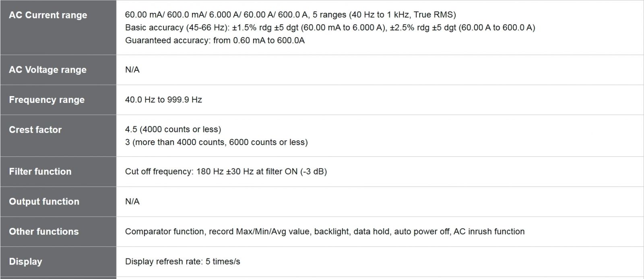This screenshot has height=279, width=644.
Task: Click the Cut off frequency value text
Action: coord(226,172)
